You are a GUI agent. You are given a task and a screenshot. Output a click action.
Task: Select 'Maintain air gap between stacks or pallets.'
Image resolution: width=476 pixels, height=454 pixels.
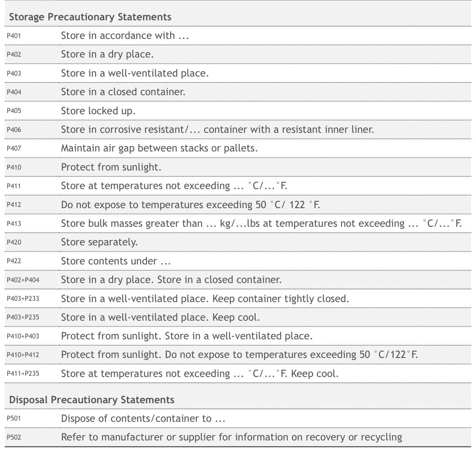click(x=159, y=148)
